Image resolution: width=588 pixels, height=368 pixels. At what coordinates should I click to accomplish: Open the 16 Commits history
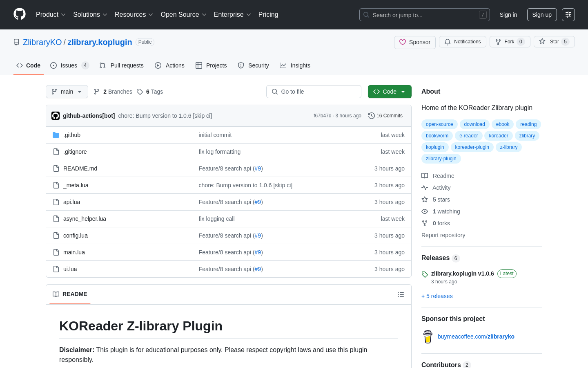[385, 116]
